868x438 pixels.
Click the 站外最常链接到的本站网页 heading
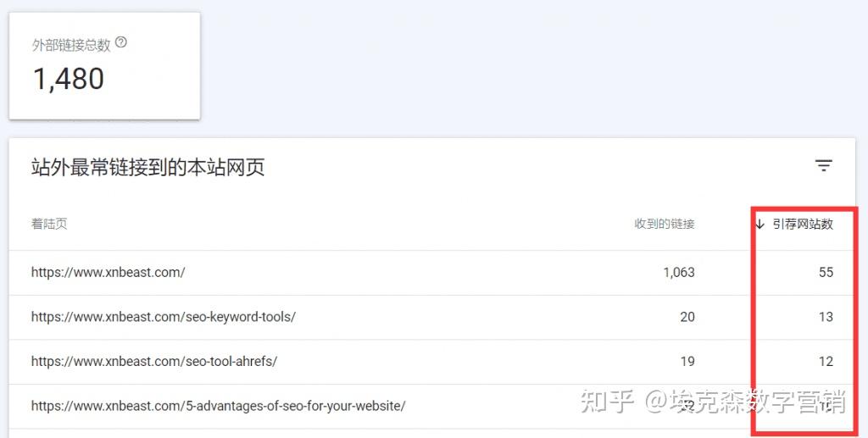pyautogui.click(x=147, y=167)
